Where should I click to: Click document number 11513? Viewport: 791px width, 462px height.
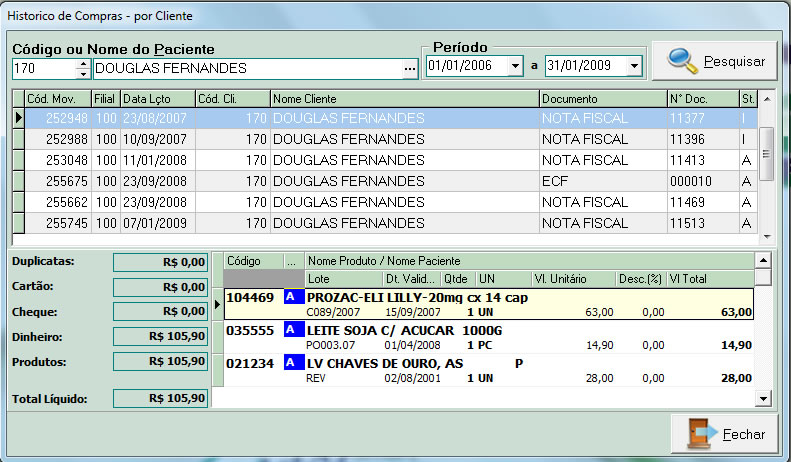pos(703,223)
